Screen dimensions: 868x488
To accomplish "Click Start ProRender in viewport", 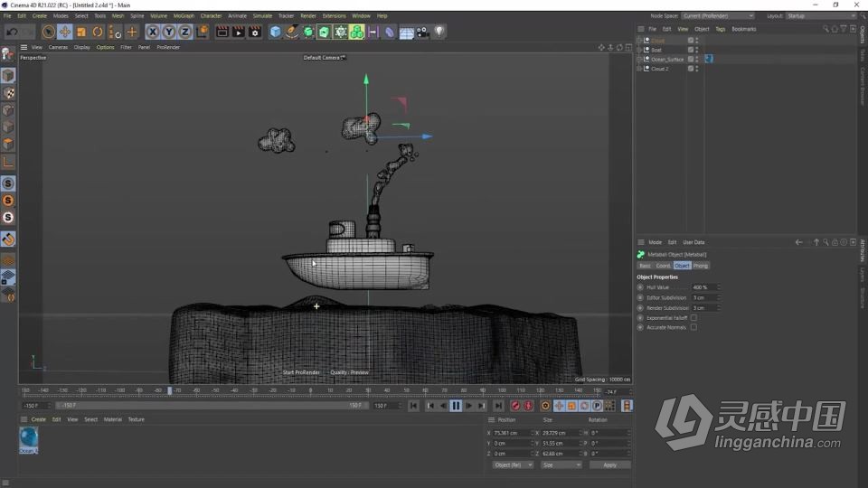I will tap(301, 372).
